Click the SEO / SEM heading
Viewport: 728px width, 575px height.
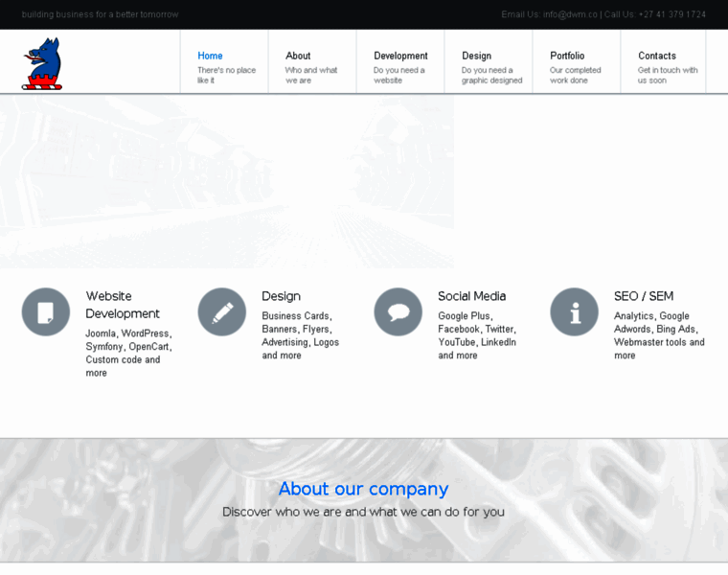coord(643,296)
